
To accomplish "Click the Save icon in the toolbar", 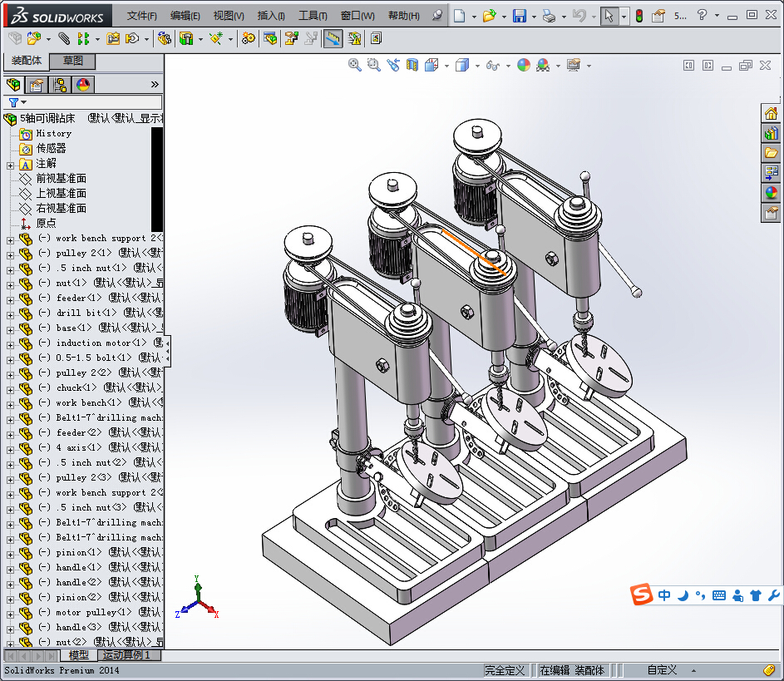I will [x=520, y=16].
